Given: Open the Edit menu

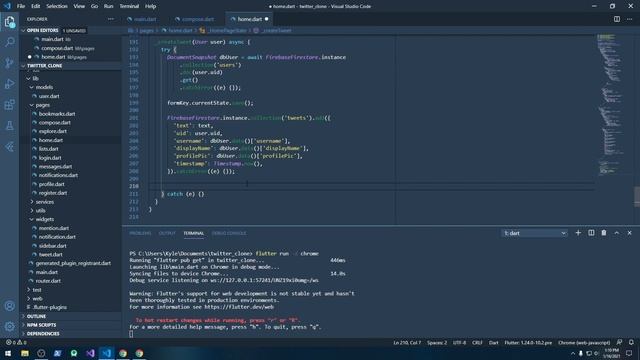Looking at the screenshot, I should pyautogui.click(x=36, y=6).
